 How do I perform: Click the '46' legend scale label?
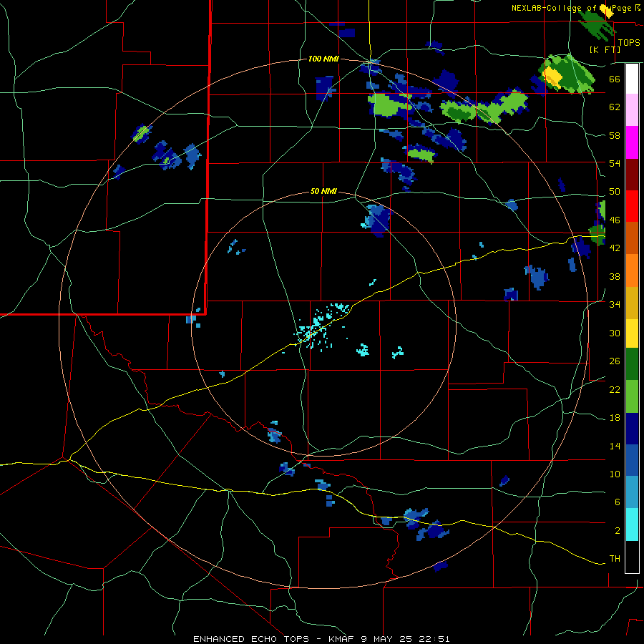click(615, 220)
